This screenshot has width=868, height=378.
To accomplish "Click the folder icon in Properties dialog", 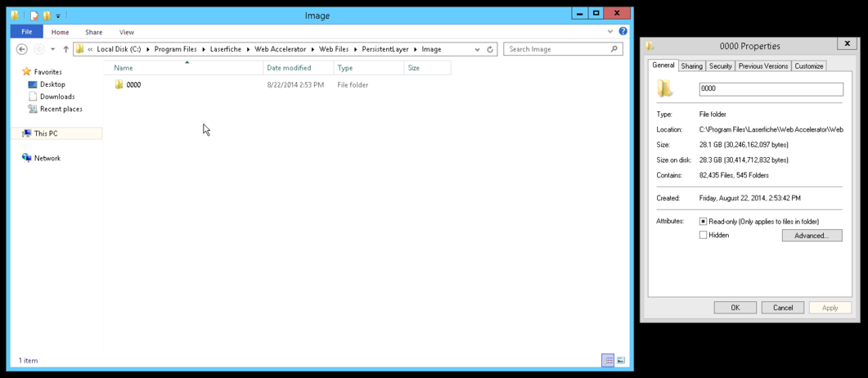I will 665,88.
